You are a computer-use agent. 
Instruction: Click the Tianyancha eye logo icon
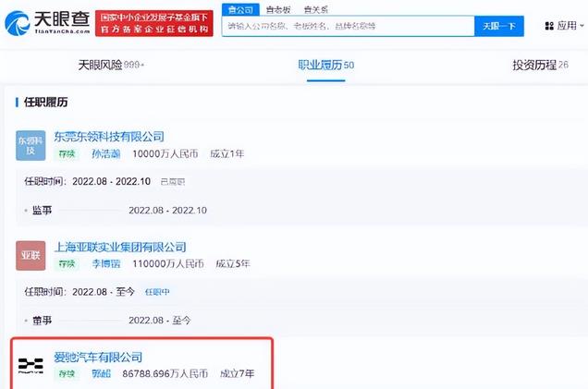point(18,23)
